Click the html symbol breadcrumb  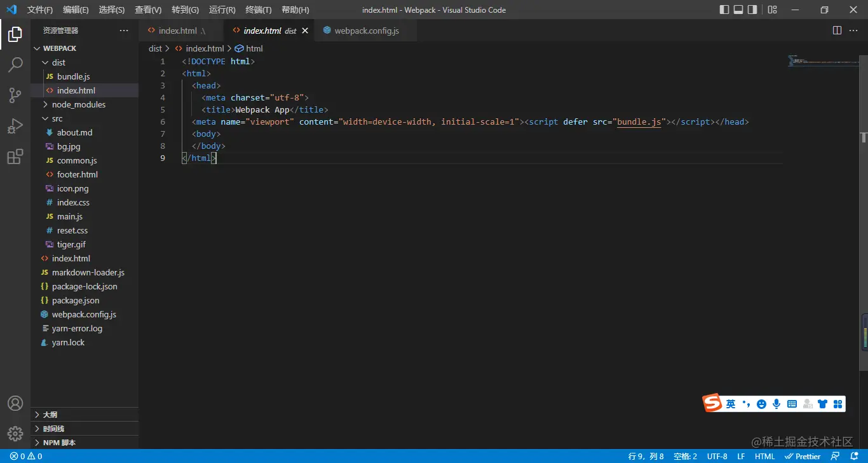[x=249, y=48]
